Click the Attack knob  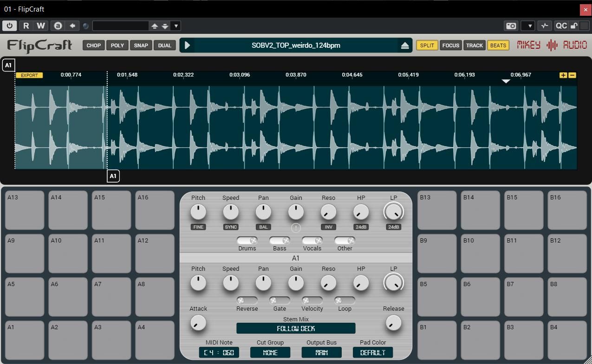pyautogui.click(x=198, y=323)
